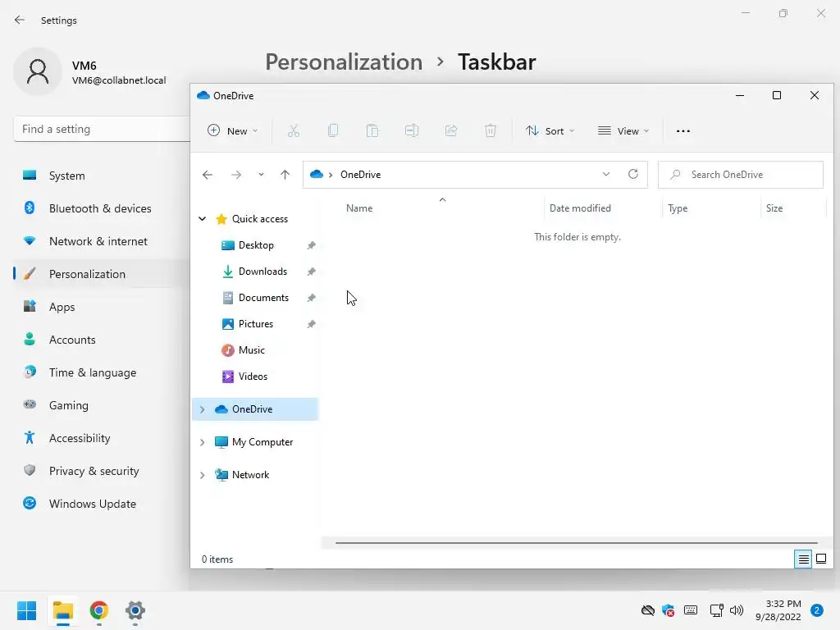Expand the OneDrive tree node
The width and height of the screenshot is (840, 630).
click(203, 409)
